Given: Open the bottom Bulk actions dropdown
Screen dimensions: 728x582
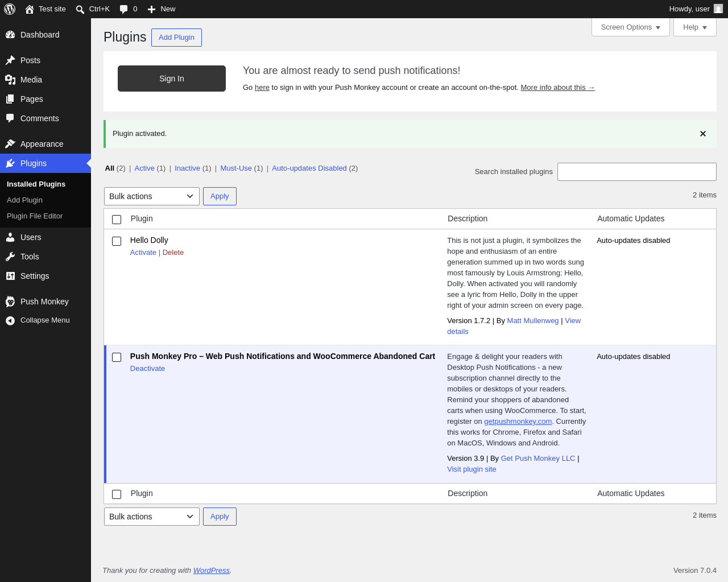Looking at the screenshot, I should coord(152,517).
